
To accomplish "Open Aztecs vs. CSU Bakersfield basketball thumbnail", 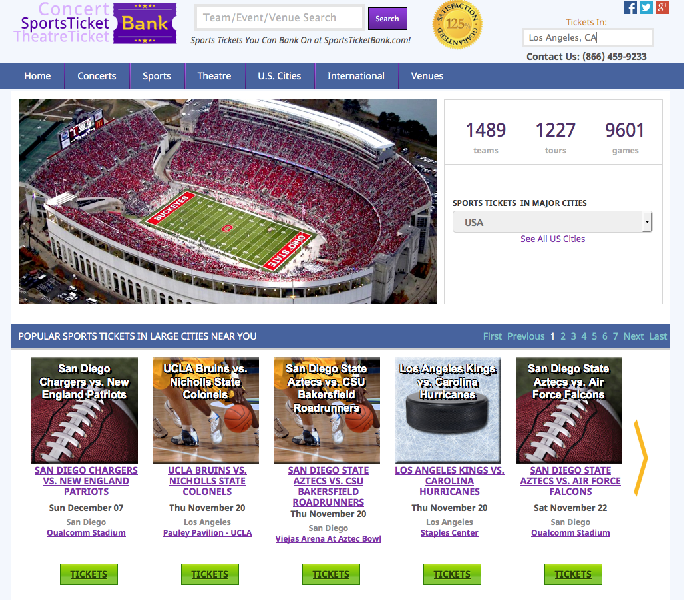I will tap(327, 410).
